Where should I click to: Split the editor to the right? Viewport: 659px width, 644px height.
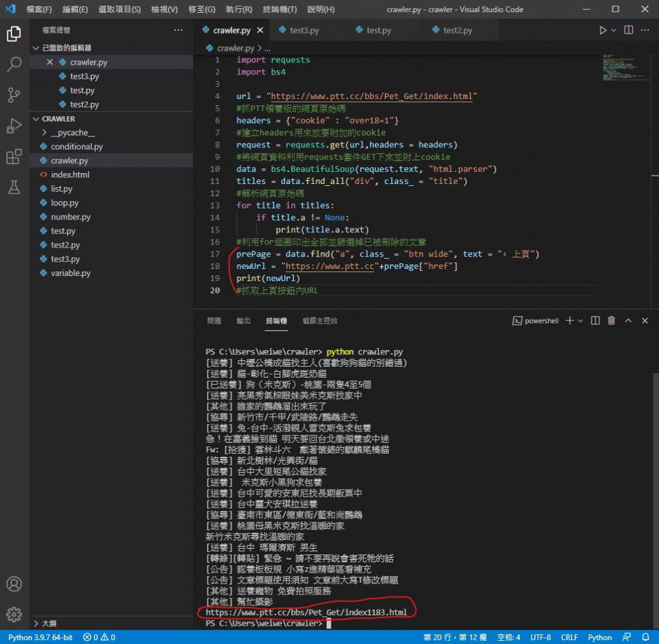[x=628, y=30]
